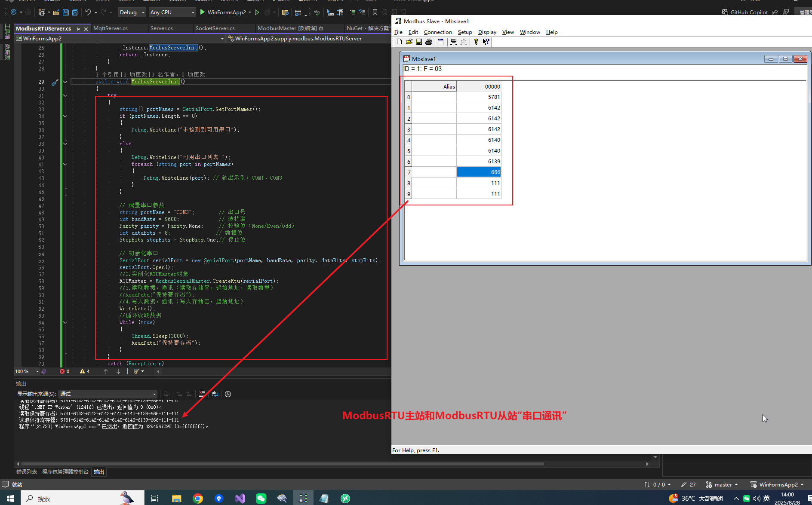Click the GitHub Copilot button
This screenshot has height=505, width=812.
(x=744, y=12)
